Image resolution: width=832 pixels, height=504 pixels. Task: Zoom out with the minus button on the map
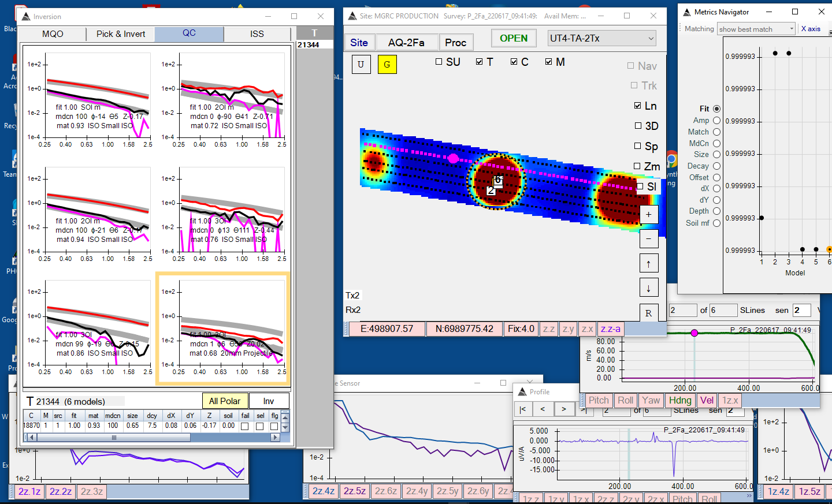pyautogui.click(x=648, y=239)
